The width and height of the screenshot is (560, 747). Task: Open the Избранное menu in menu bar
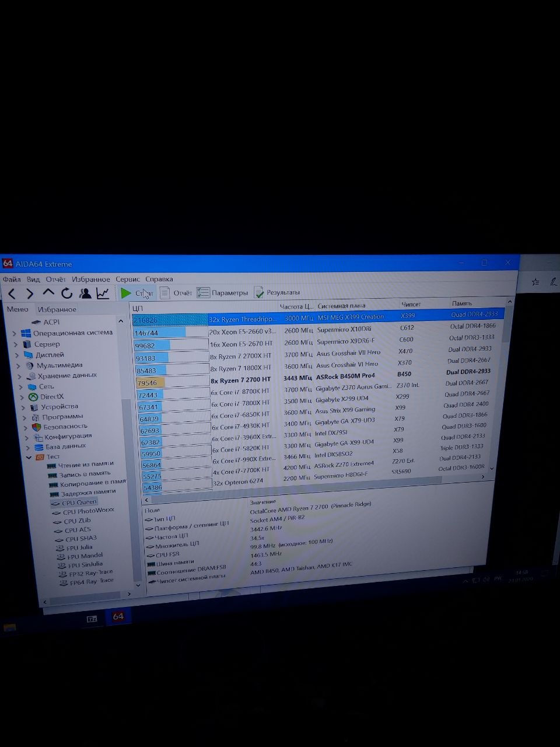[x=90, y=280]
